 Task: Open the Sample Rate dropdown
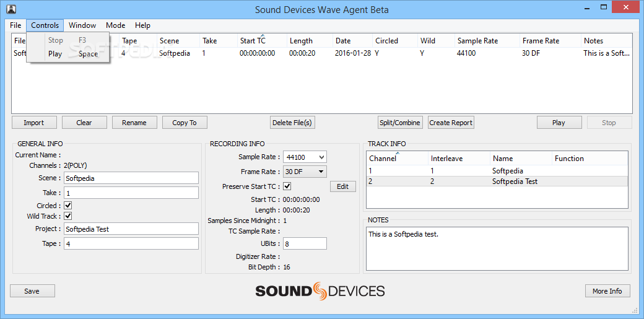tap(305, 157)
